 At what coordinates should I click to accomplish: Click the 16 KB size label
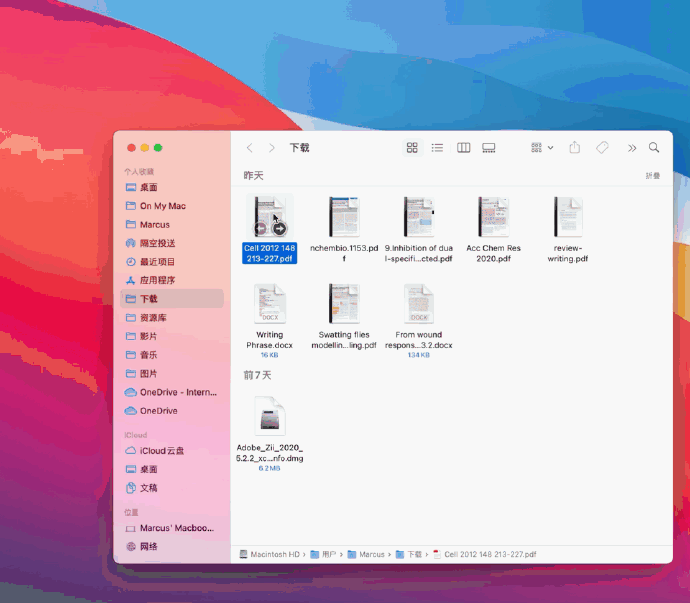[269, 355]
